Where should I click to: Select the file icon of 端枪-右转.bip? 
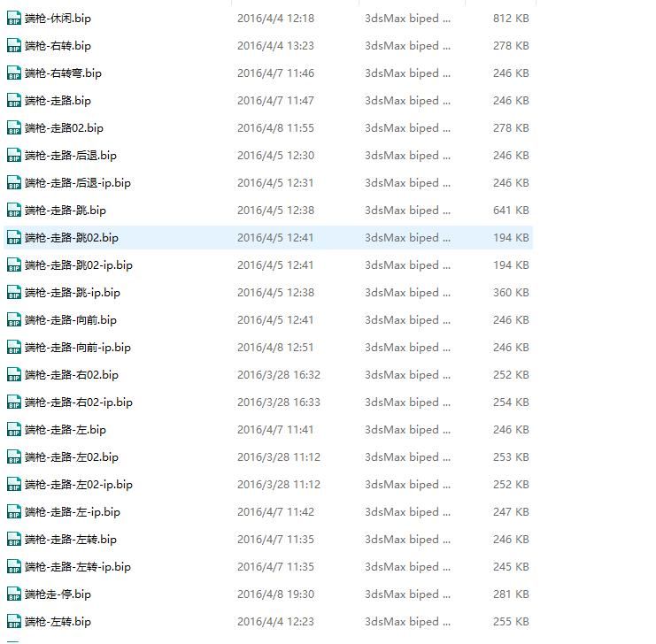tap(14, 46)
